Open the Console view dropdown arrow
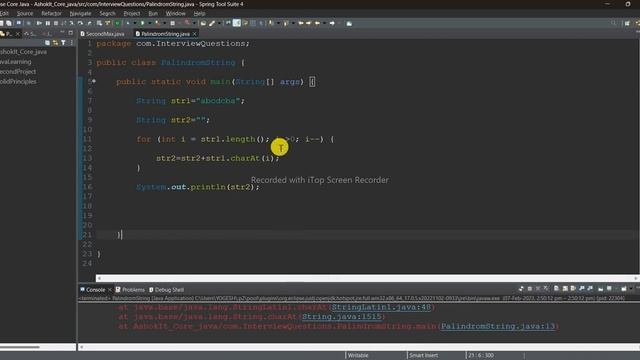 pyautogui.click(x=631, y=289)
